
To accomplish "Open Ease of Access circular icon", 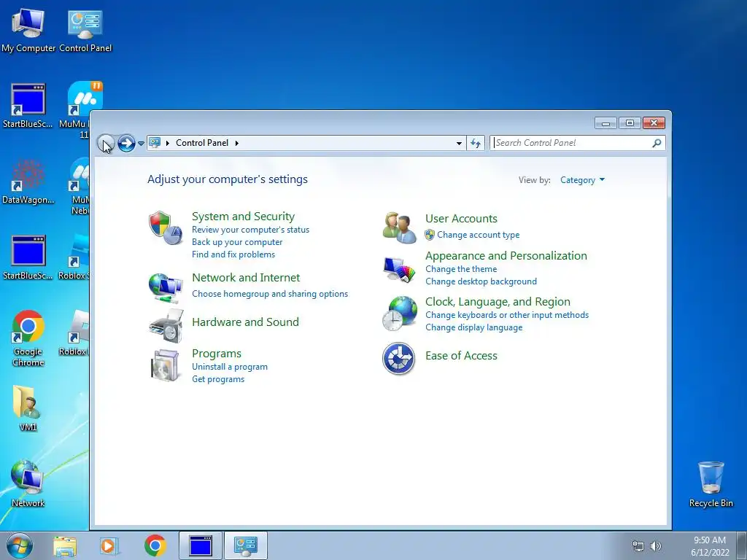I will [x=399, y=358].
